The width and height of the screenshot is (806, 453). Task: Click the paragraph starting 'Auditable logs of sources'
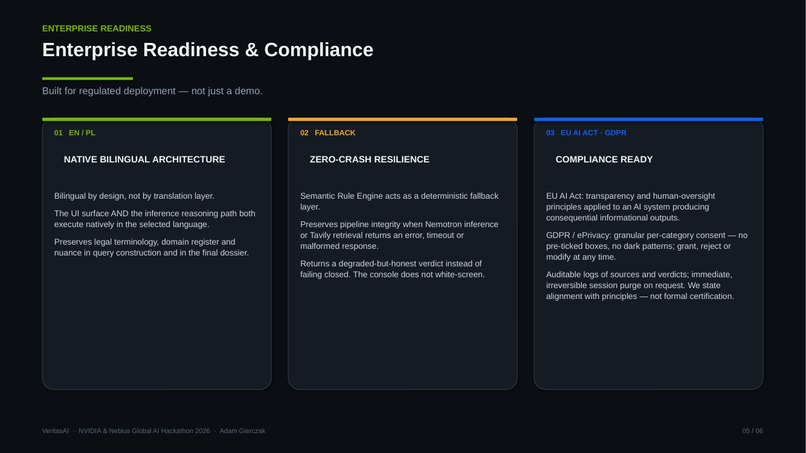click(640, 285)
